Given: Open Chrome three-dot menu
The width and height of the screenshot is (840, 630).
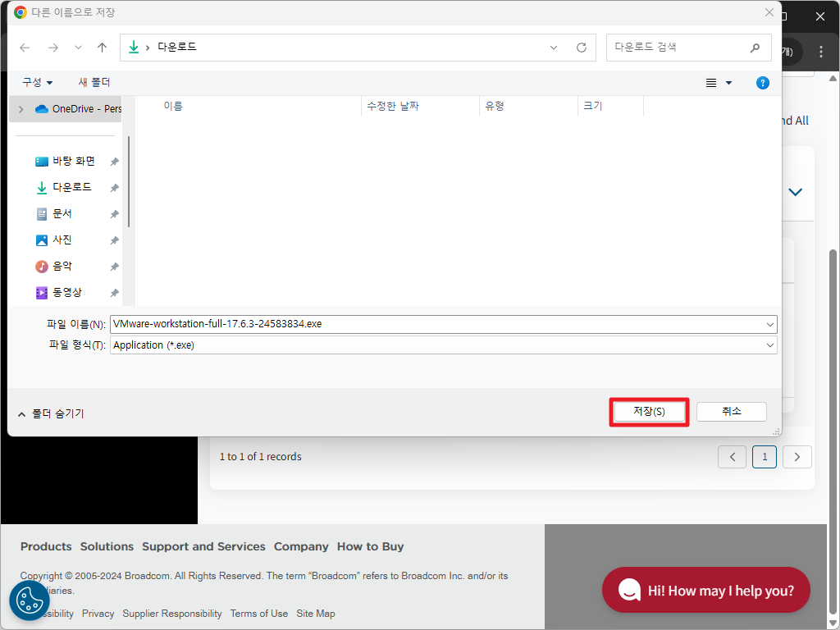Looking at the screenshot, I should tap(820, 52).
